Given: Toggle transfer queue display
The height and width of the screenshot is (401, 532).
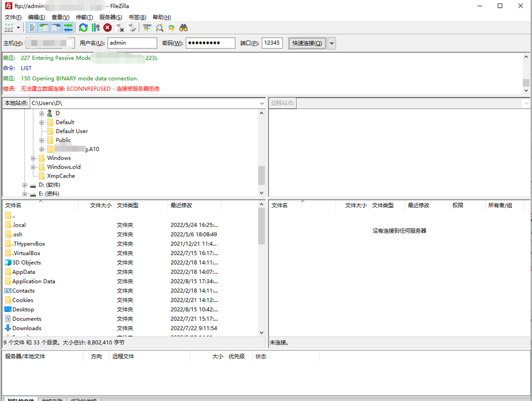Looking at the screenshot, I should 68,28.
